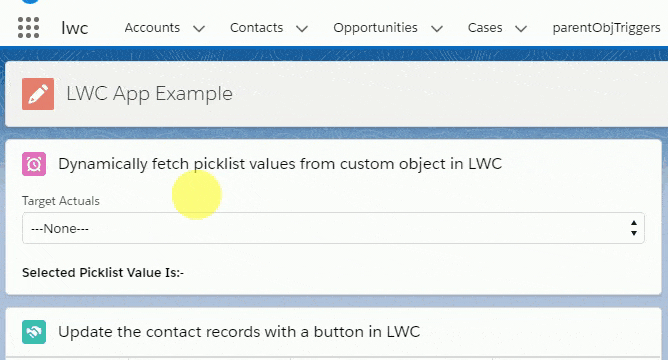Image resolution: width=668 pixels, height=360 pixels.
Task: Click the Target Actuals field label
Action: pos(61,201)
